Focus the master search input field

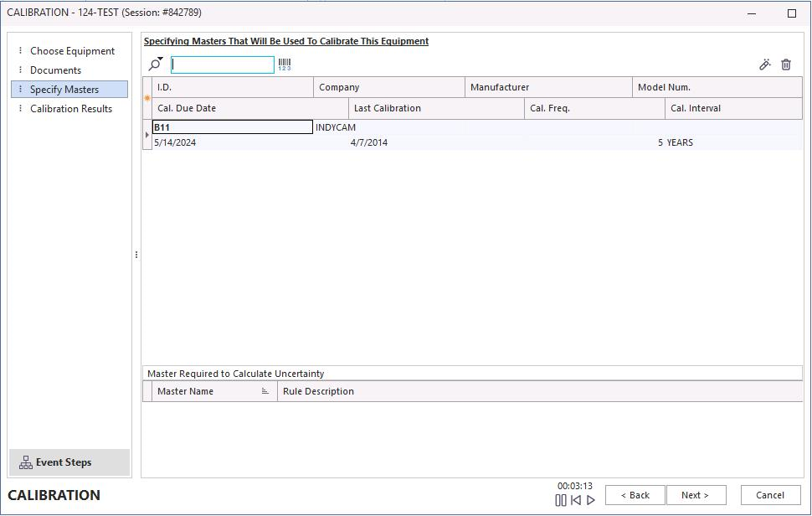tap(223, 64)
